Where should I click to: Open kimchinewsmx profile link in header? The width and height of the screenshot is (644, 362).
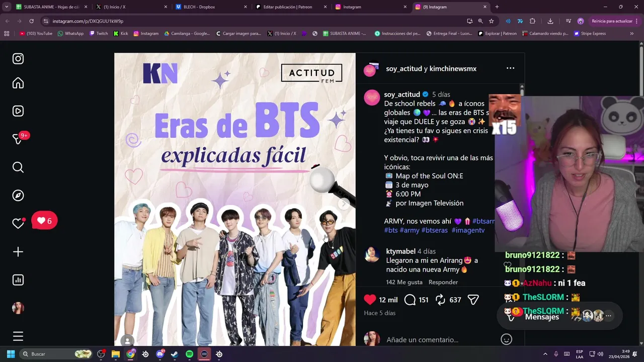coord(453,68)
